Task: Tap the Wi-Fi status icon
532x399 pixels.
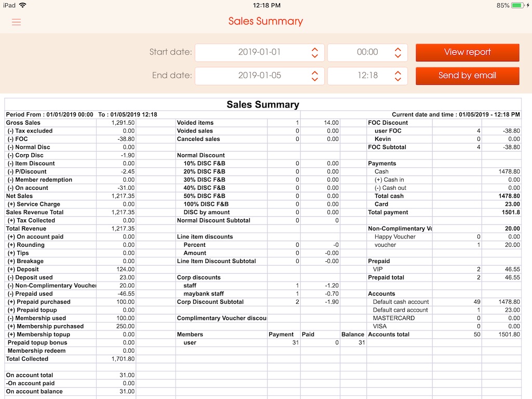Action: tap(23, 5)
